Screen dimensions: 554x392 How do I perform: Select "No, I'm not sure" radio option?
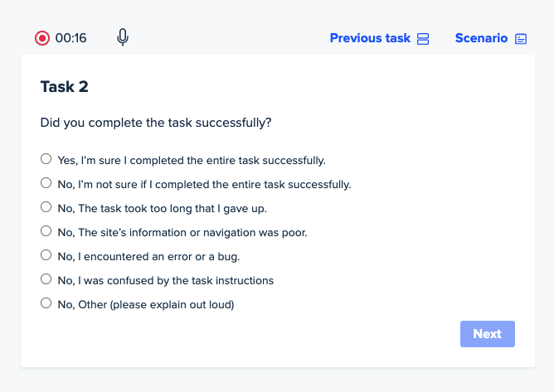click(x=46, y=183)
